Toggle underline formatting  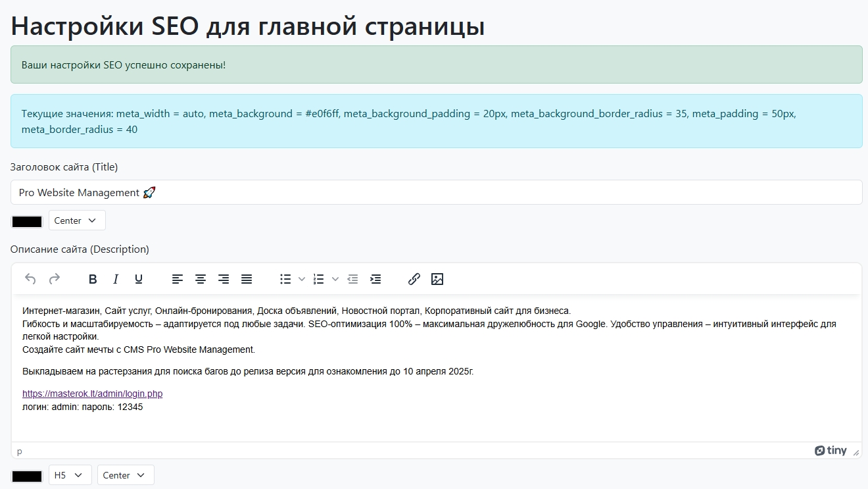point(139,279)
